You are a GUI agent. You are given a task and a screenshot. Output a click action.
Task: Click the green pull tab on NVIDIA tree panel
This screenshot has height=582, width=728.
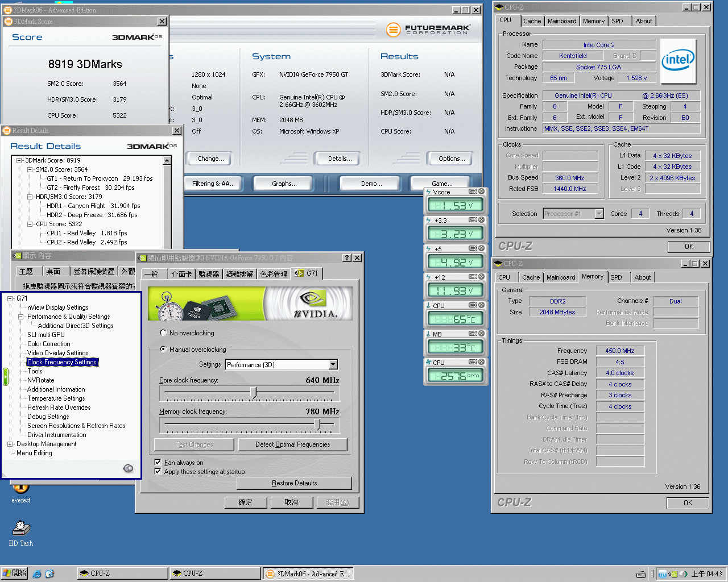(6, 377)
